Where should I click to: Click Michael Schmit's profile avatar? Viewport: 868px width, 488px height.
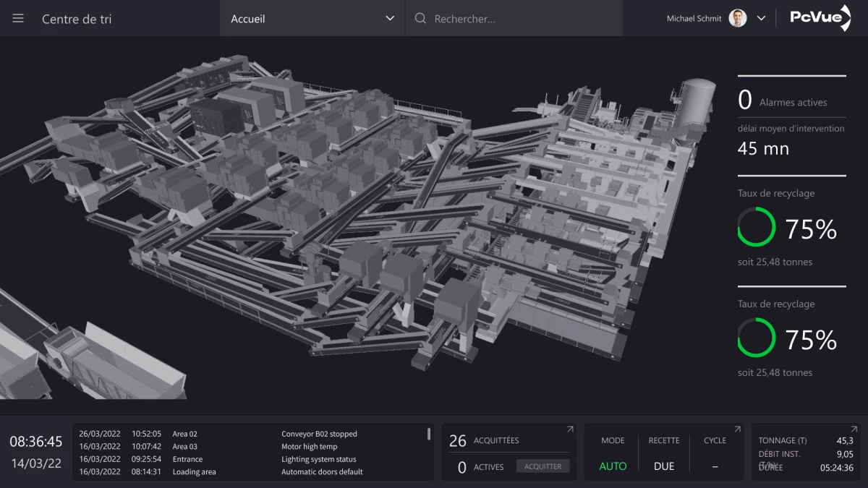[x=737, y=19]
